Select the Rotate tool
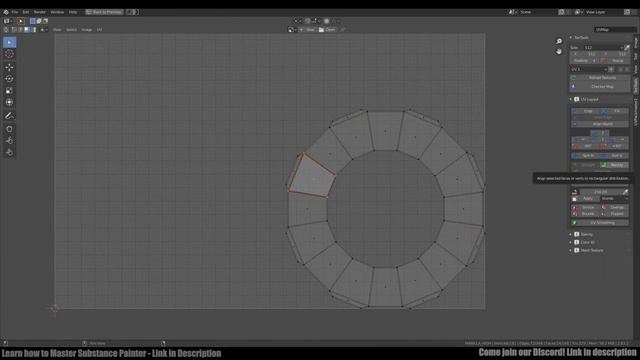This screenshot has width=640, height=360. click(x=9, y=79)
